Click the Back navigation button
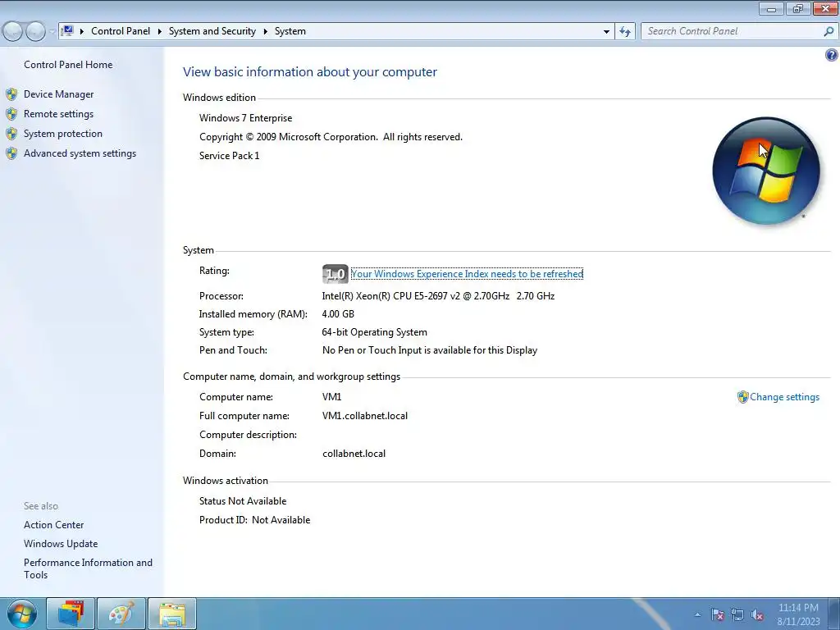Screen dimensions: 840x630 point(13,32)
